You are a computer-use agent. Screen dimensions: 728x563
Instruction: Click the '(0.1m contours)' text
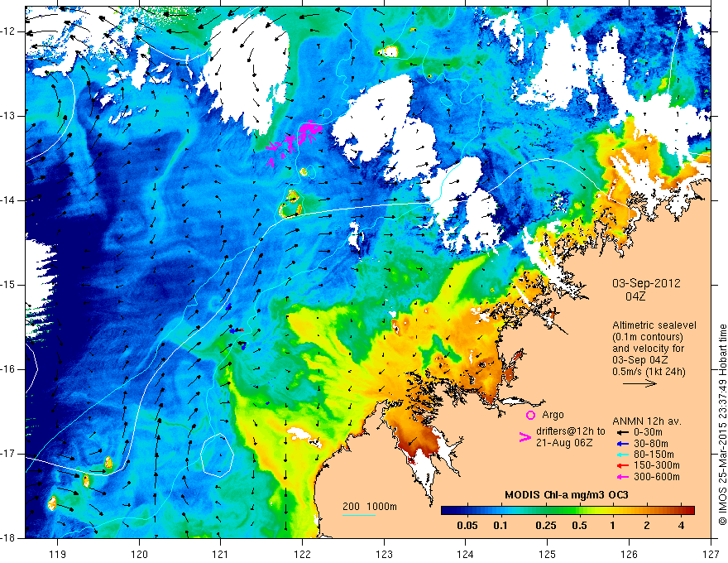pos(649,337)
